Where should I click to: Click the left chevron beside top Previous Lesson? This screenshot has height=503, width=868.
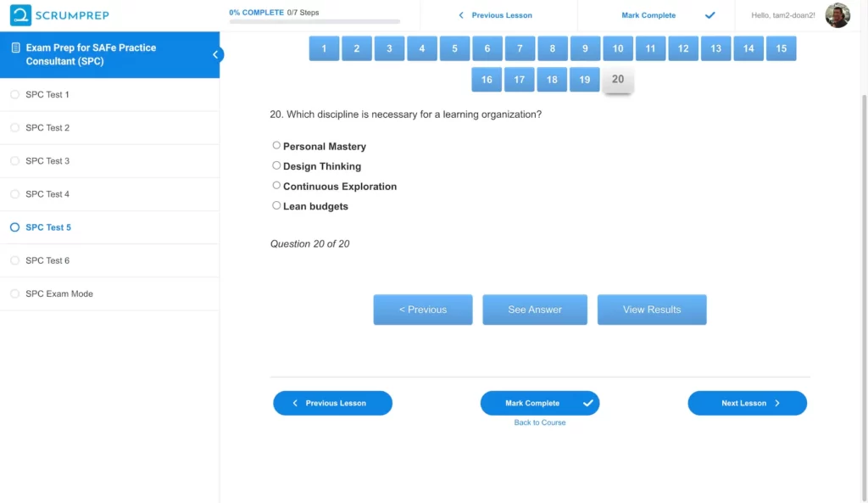pos(461,15)
